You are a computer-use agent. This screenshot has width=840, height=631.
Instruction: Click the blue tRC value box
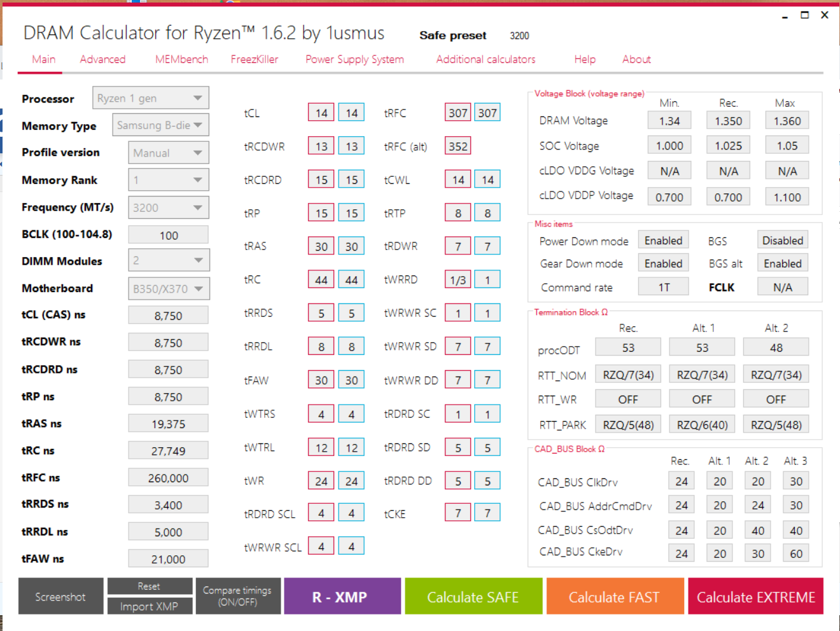[x=351, y=279]
